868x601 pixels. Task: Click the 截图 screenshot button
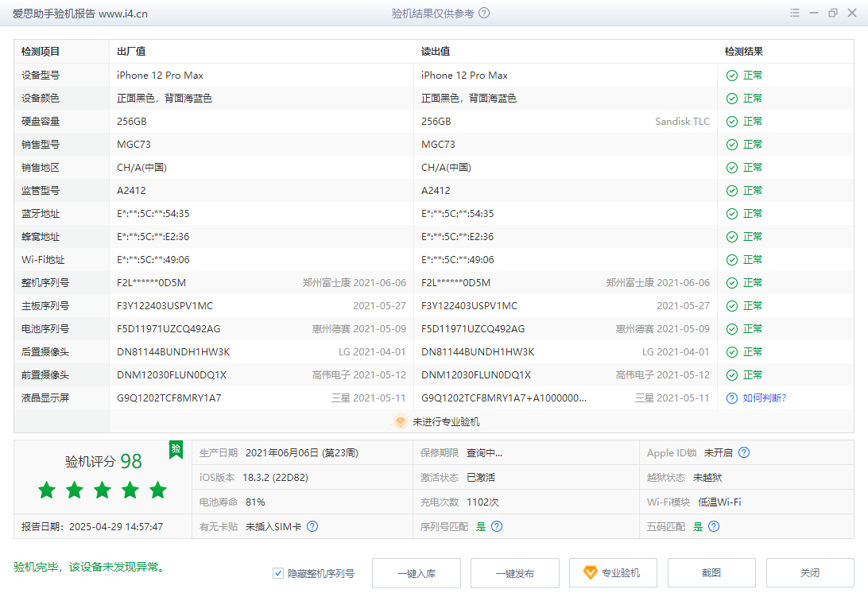pos(711,572)
